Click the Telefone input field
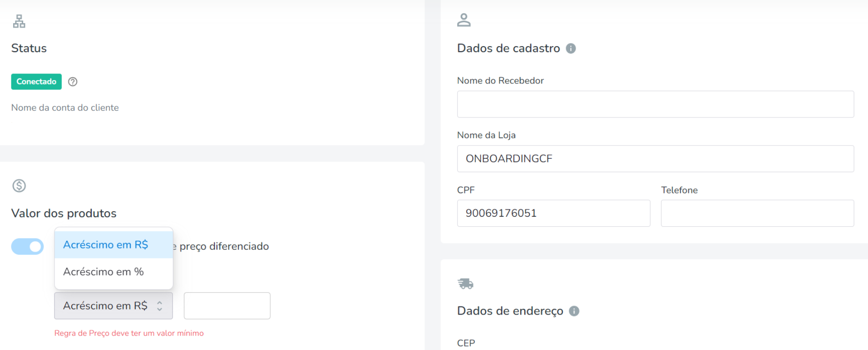Screen dimensions: 868x350 757,213
